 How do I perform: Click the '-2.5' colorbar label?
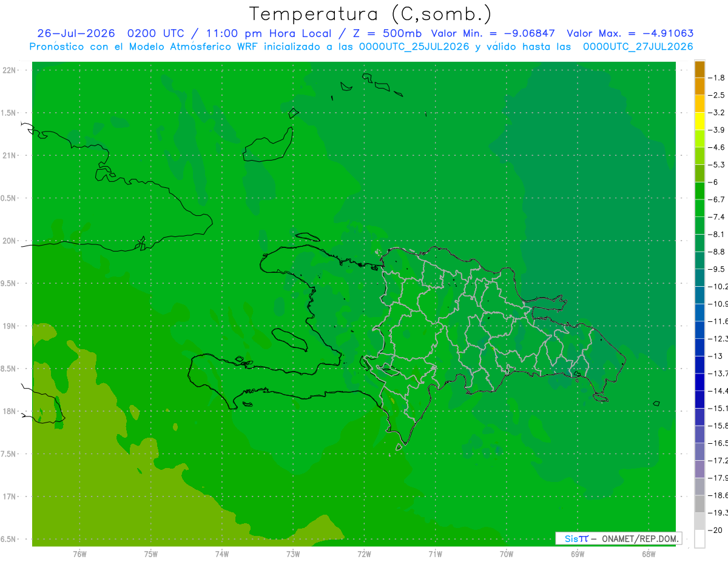pyautogui.click(x=716, y=95)
